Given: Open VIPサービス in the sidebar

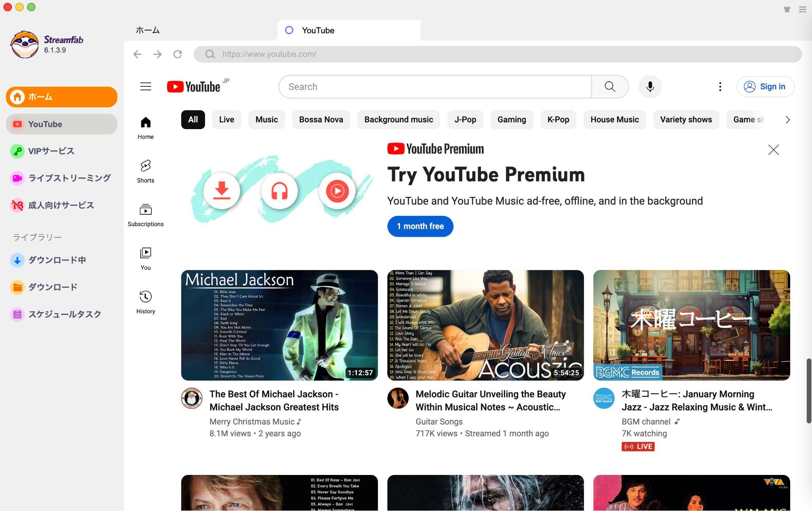Looking at the screenshot, I should coord(61,151).
